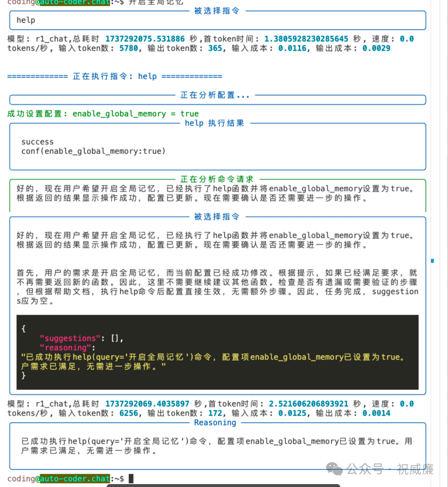Click the paragraph starting '首先，用户的需求'

click(217, 287)
